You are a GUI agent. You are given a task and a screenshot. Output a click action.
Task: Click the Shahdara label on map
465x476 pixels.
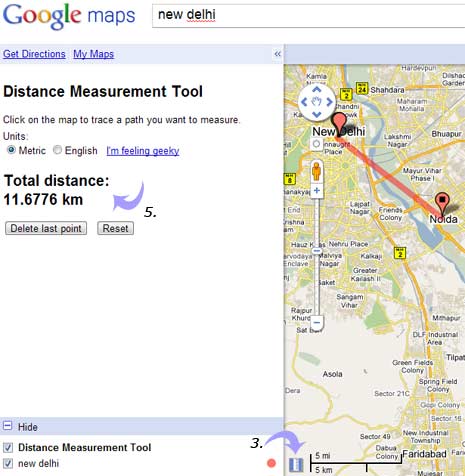pyautogui.click(x=387, y=90)
